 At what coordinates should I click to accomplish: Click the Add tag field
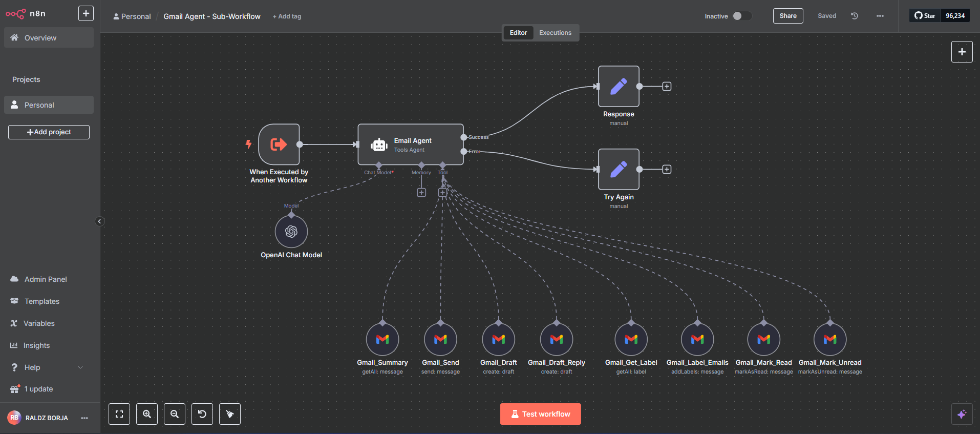(287, 16)
